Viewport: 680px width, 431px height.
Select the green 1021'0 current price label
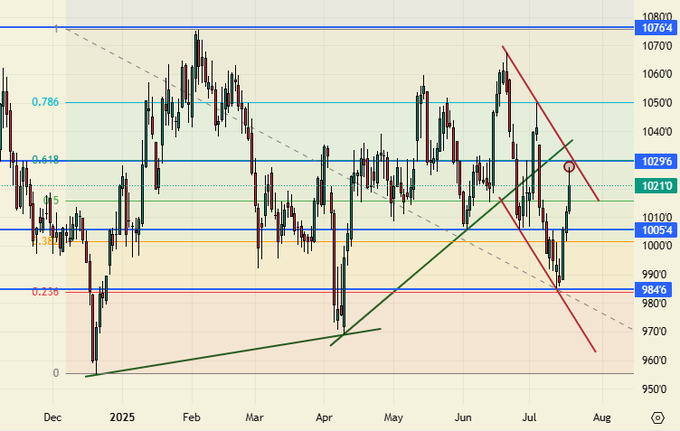coord(656,186)
